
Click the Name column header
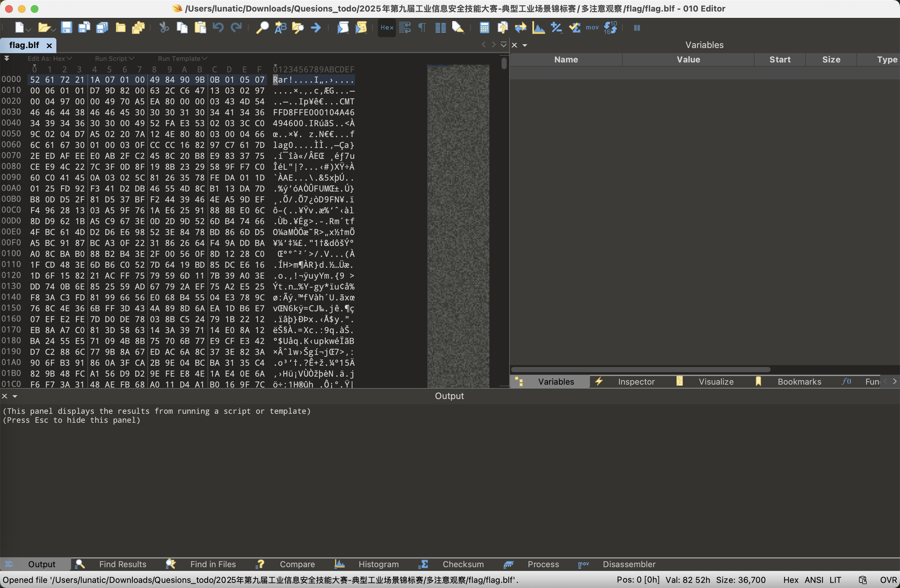(566, 59)
